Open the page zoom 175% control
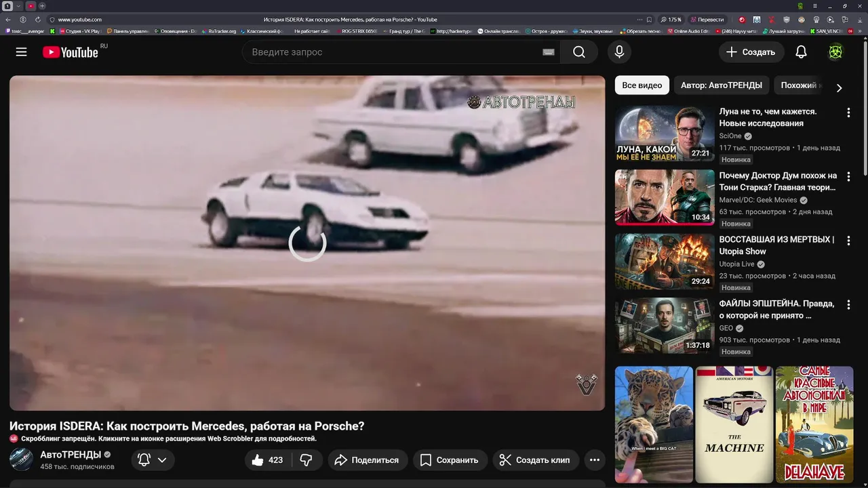 click(x=671, y=20)
